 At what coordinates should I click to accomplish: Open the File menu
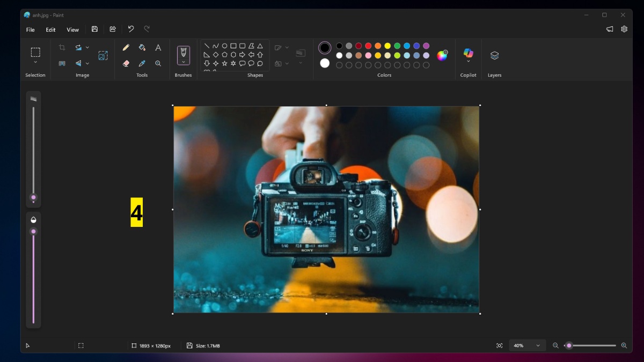tap(30, 29)
